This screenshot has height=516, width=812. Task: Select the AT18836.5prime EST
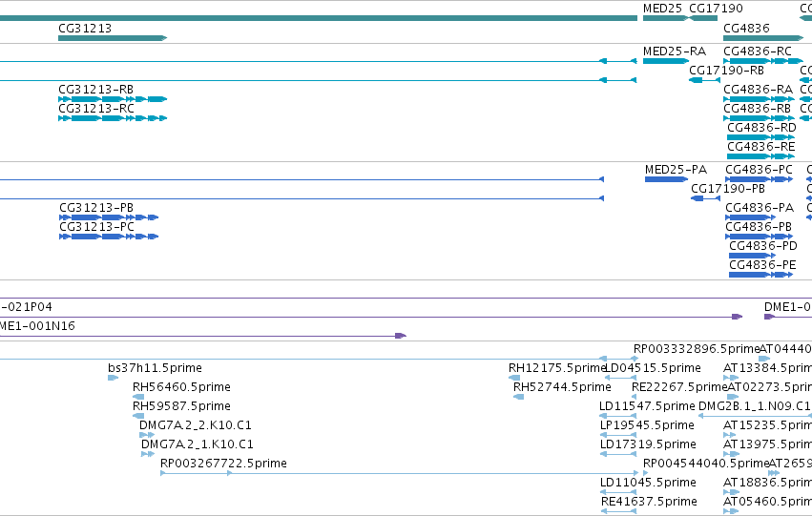(x=731, y=493)
